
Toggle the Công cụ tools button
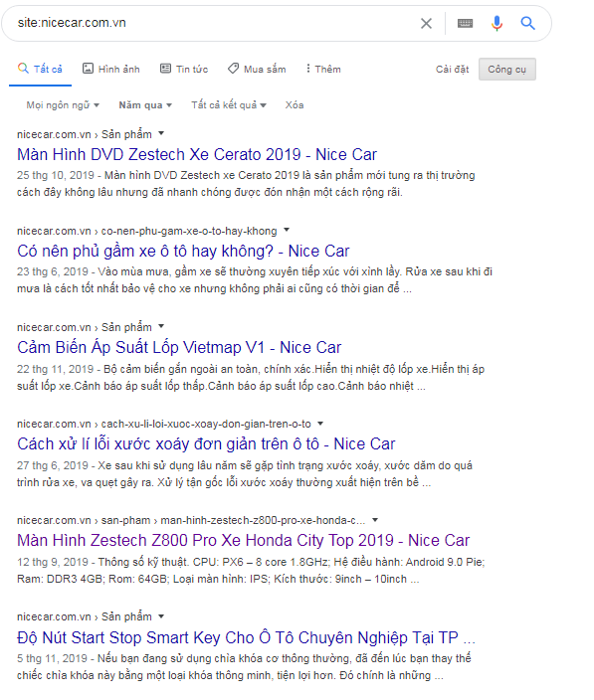pyautogui.click(x=506, y=70)
